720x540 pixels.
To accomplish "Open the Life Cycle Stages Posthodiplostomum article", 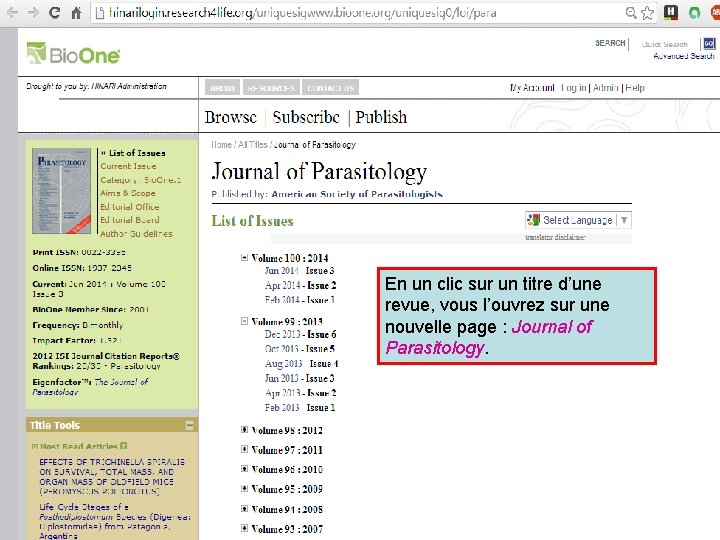I will pos(115,522).
